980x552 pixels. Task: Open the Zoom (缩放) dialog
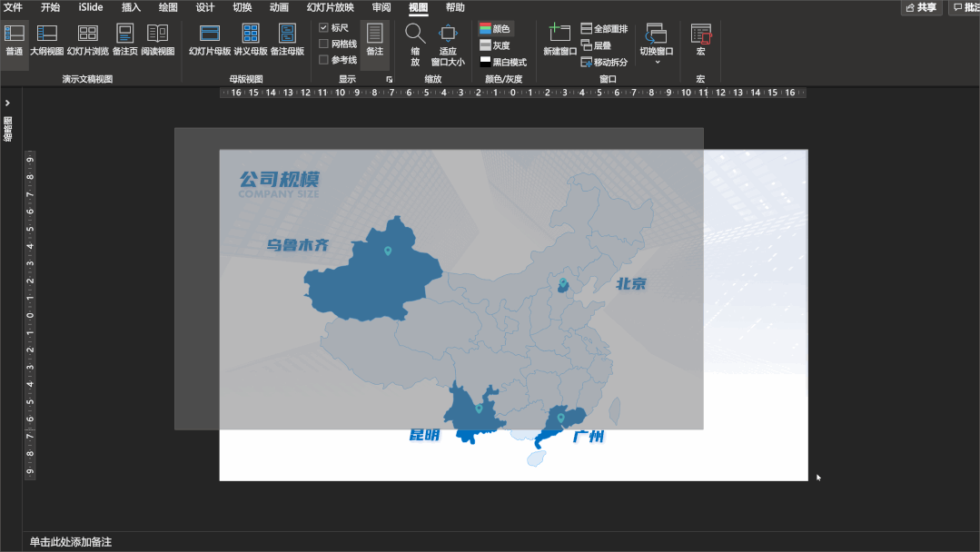click(x=415, y=44)
